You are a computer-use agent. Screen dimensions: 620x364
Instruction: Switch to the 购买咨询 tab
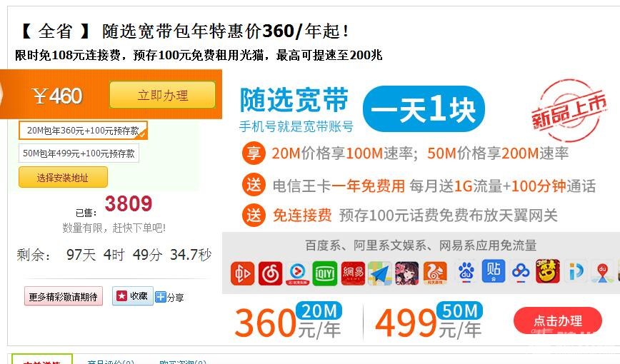(183, 361)
